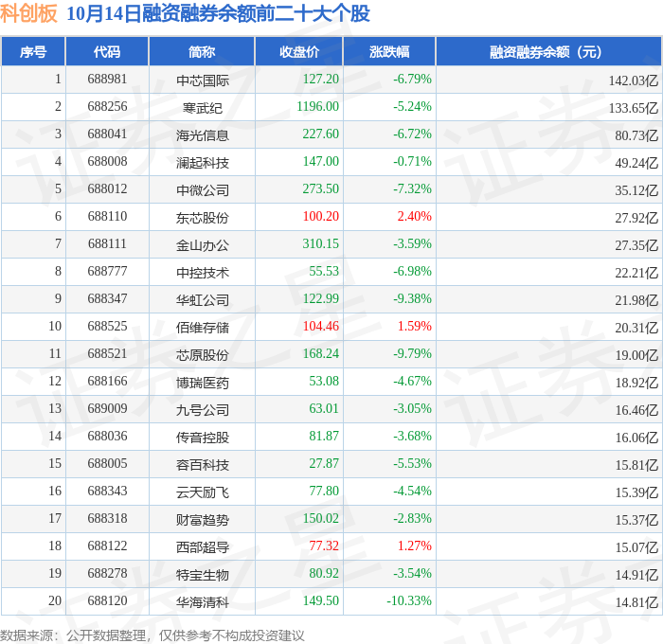Image resolution: width=663 pixels, height=644 pixels.
Task: Select stock name 容百科技
Action: [x=203, y=465]
